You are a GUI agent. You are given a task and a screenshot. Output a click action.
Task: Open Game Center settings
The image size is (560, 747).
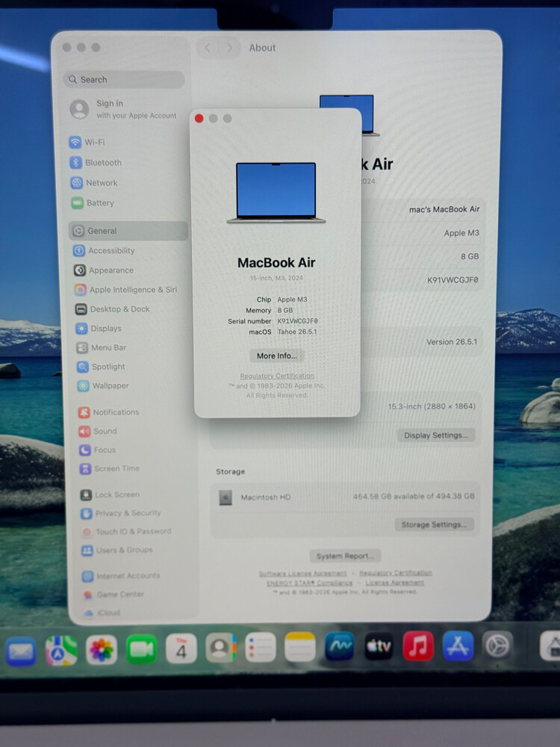pyautogui.click(x=113, y=594)
